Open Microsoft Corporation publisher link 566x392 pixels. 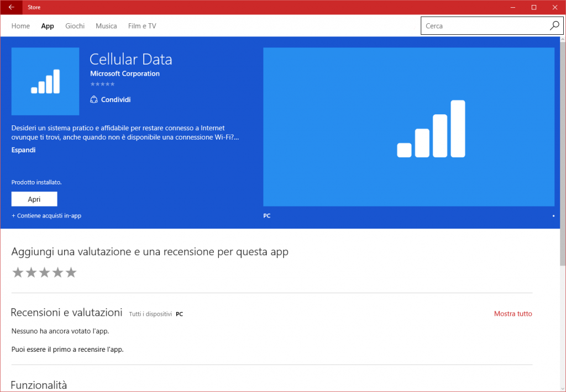pyautogui.click(x=125, y=73)
